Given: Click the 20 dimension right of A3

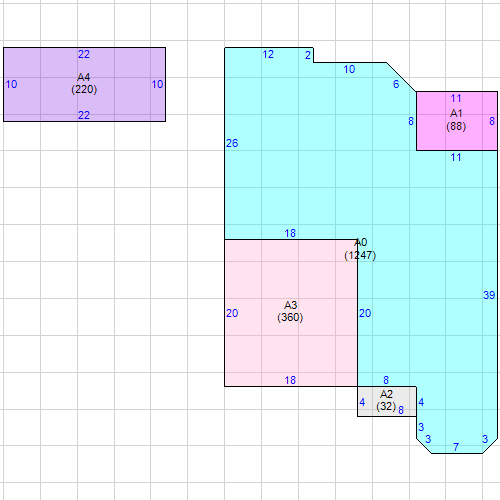Looking at the screenshot, I should 365,313.
